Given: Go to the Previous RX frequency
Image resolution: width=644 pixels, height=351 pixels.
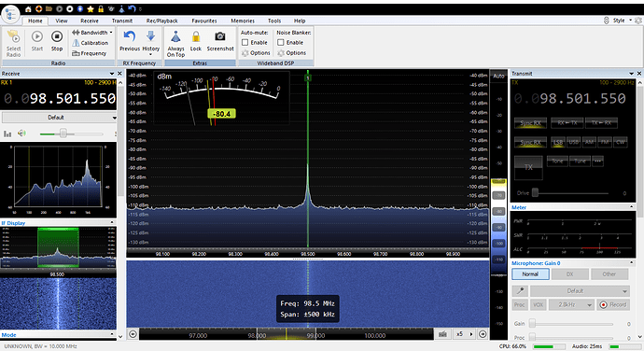Looking at the screenshot, I should point(130,41).
